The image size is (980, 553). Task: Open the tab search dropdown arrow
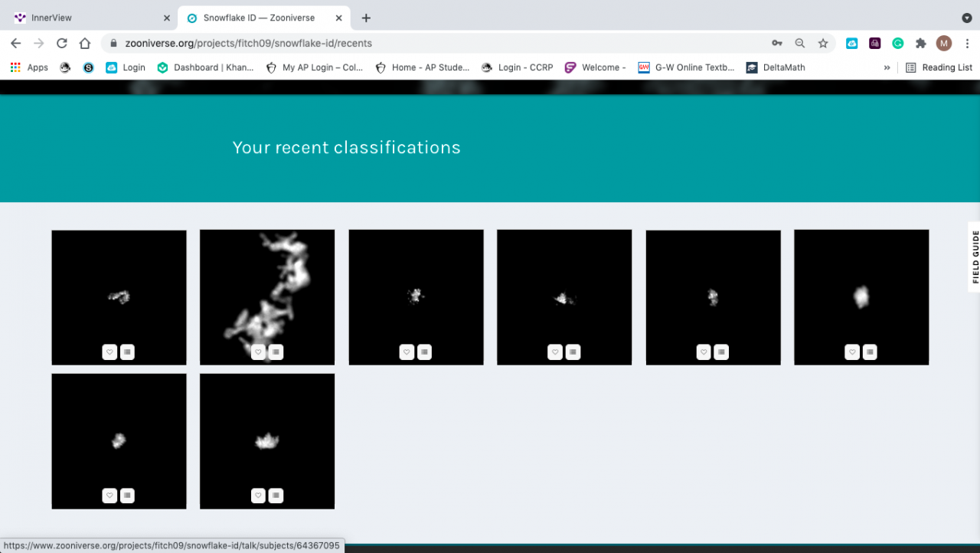tap(967, 18)
